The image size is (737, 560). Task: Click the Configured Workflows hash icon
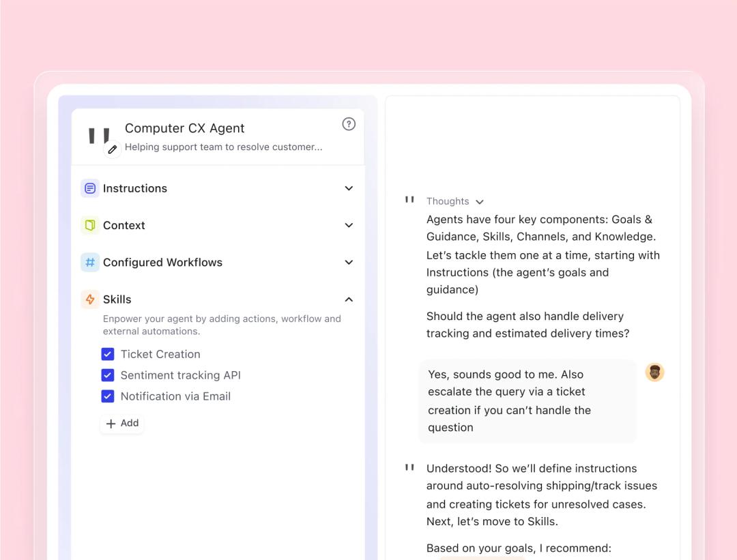89,262
